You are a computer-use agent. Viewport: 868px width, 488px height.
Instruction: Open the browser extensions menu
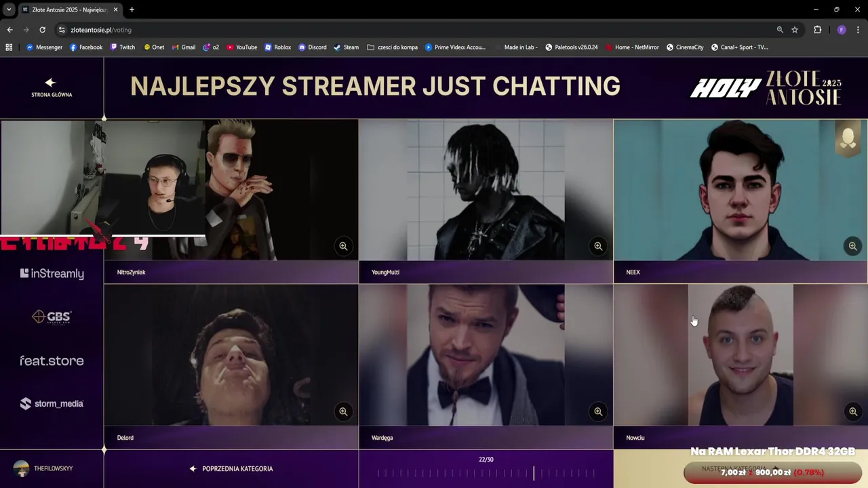(817, 30)
